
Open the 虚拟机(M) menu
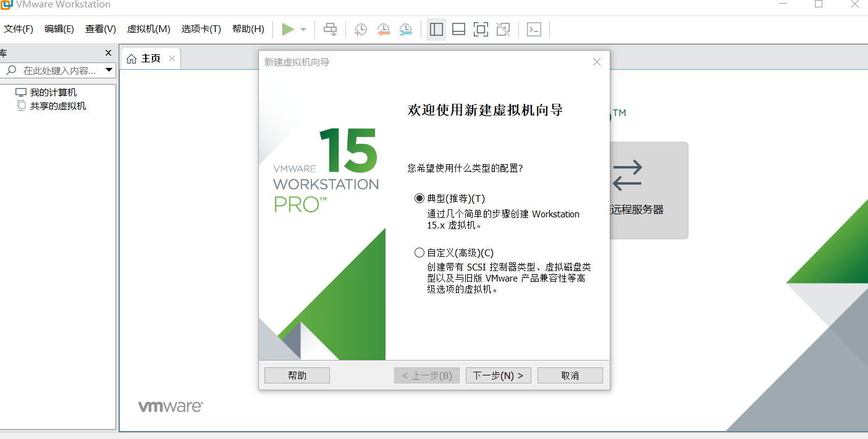(x=149, y=29)
